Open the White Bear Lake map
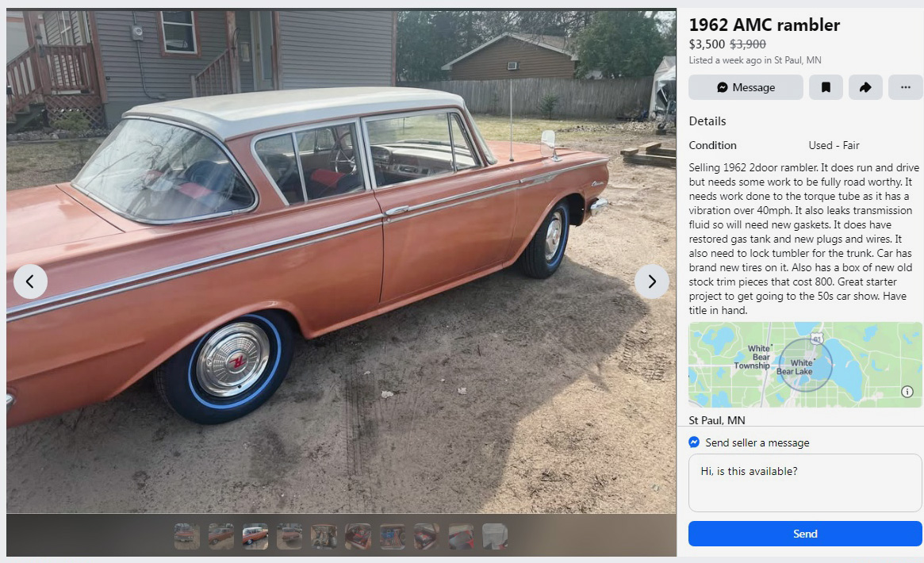Viewport: 924px width, 563px height. pos(805,365)
